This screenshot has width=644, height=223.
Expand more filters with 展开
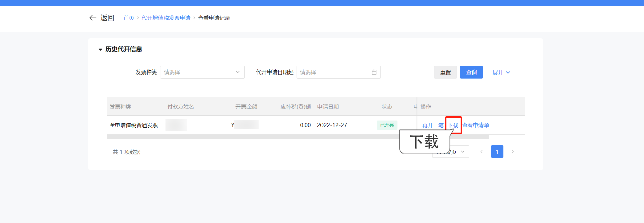tap(501, 72)
